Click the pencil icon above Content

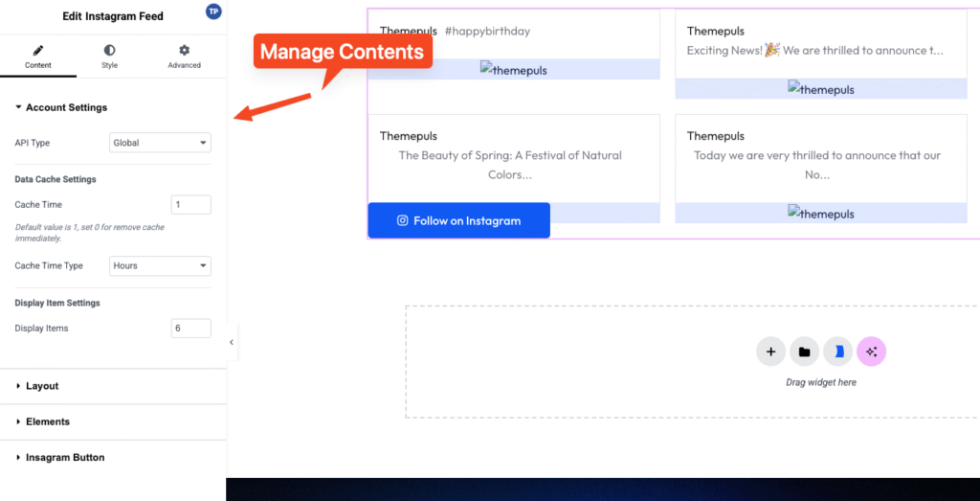[37, 50]
